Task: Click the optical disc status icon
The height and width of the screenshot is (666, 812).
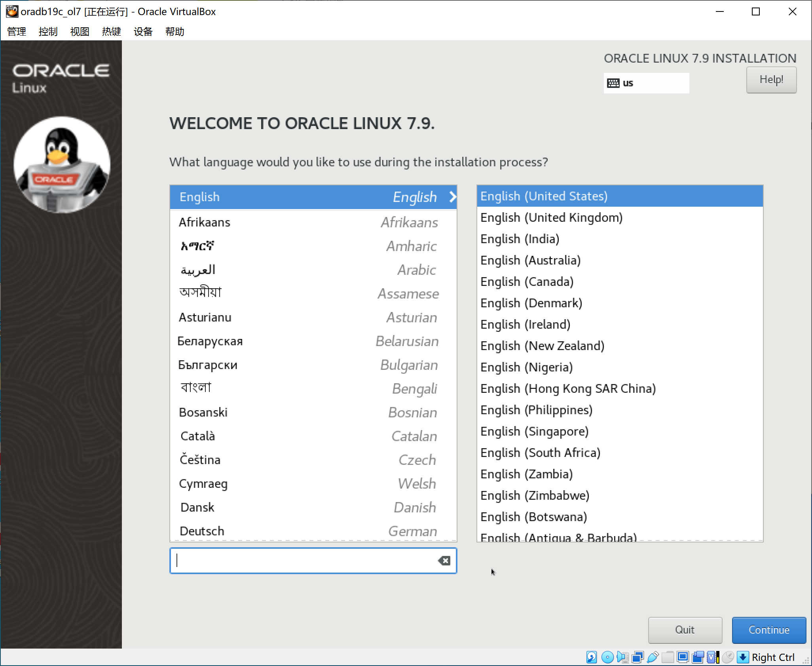Action: coord(607,657)
